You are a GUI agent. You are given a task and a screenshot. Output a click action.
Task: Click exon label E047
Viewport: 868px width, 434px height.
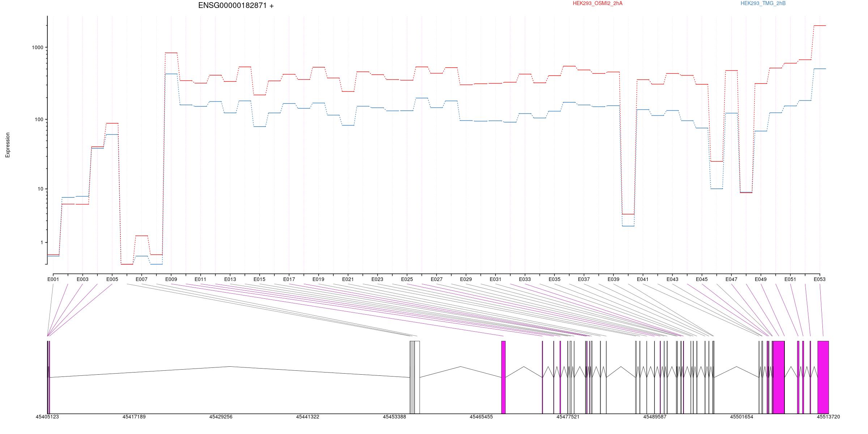731,279
